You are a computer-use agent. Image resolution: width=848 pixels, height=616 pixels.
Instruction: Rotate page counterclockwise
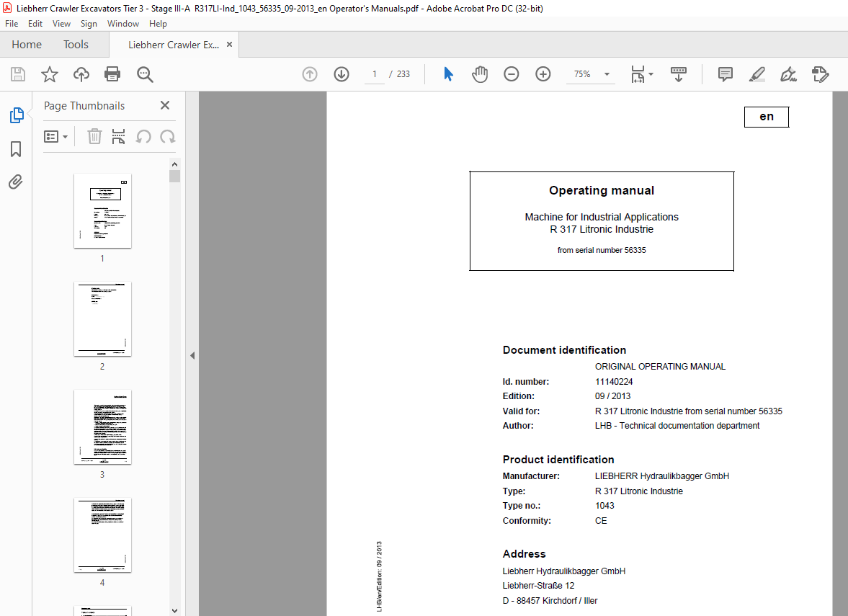tap(143, 136)
